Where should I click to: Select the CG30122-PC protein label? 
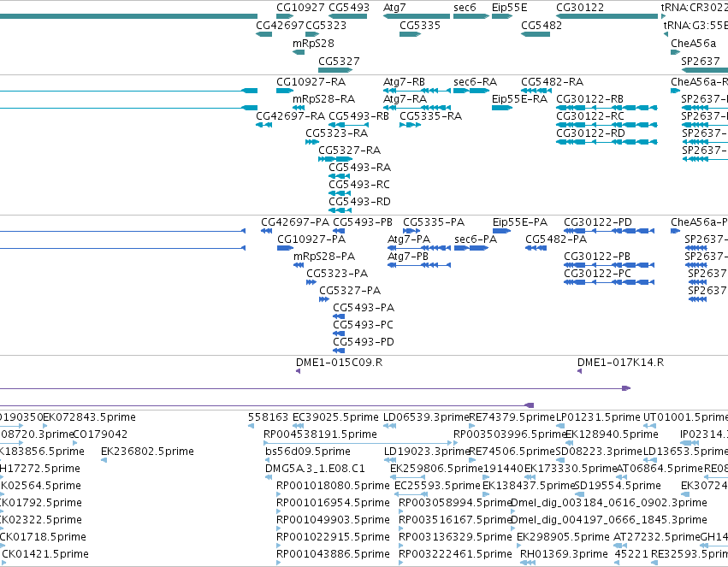597,274
